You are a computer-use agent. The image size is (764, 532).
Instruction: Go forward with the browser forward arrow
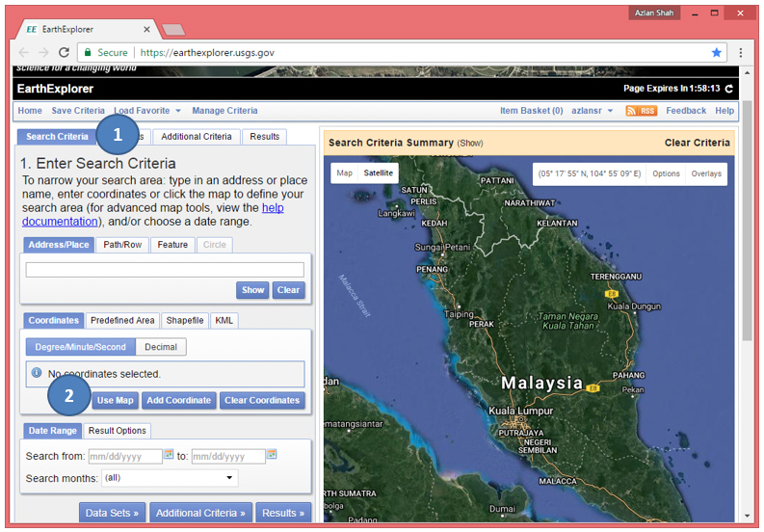tap(43, 52)
